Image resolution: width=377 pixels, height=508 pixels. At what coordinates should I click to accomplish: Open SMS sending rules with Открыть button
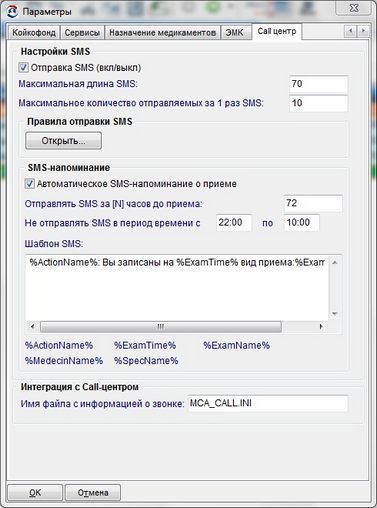point(63,141)
